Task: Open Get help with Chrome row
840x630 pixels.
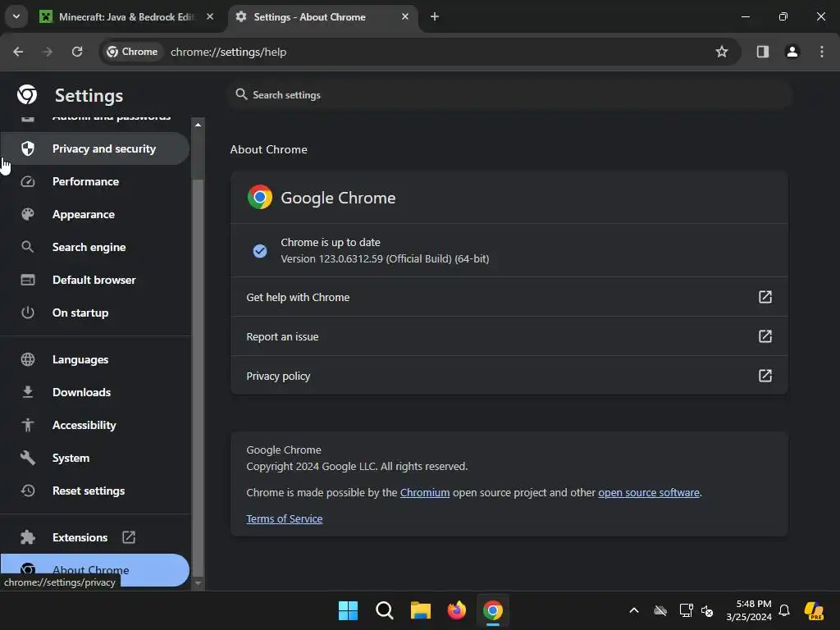Action: [x=509, y=297]
